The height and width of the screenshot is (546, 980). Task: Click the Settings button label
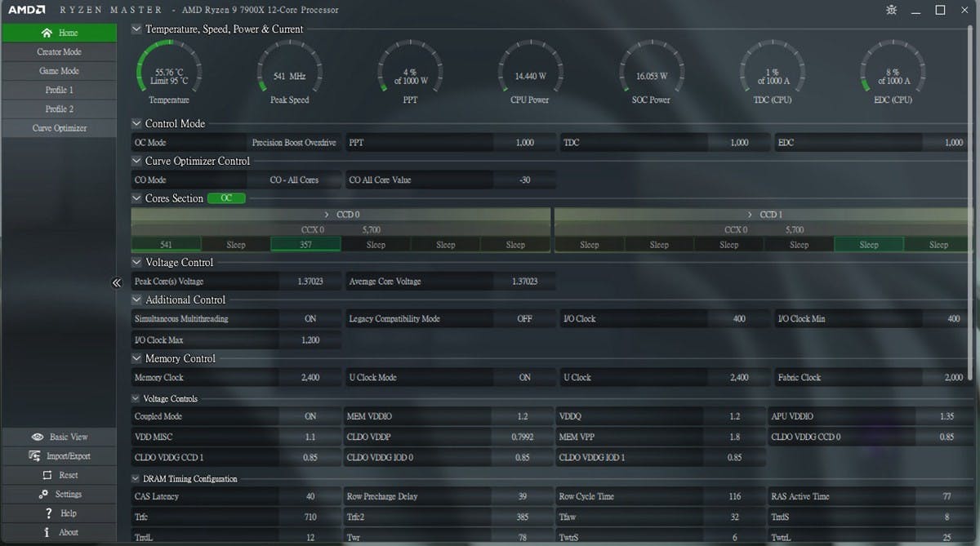tap(69, 494)
